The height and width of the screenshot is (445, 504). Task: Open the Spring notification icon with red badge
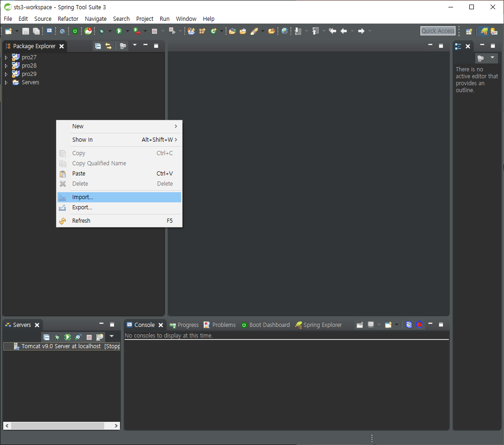point(88,31)
